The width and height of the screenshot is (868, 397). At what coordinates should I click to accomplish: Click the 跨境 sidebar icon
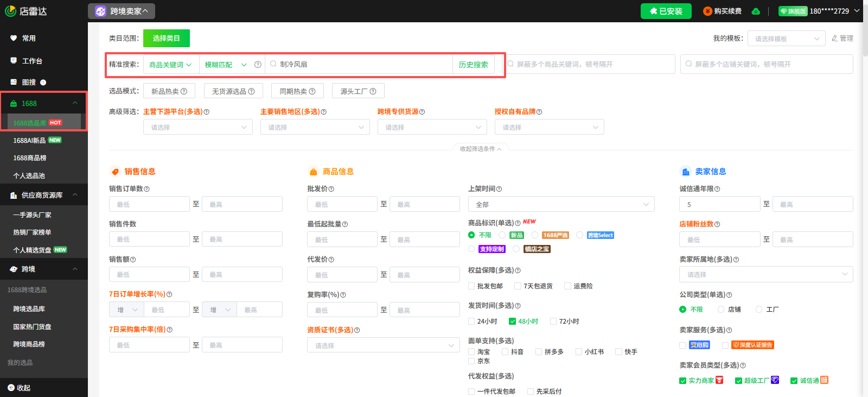point(14,269)
